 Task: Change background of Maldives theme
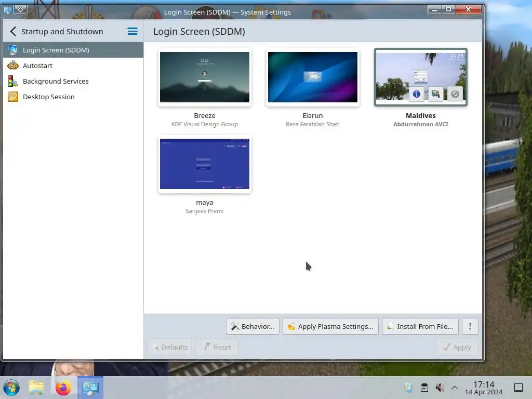point(436,94)
